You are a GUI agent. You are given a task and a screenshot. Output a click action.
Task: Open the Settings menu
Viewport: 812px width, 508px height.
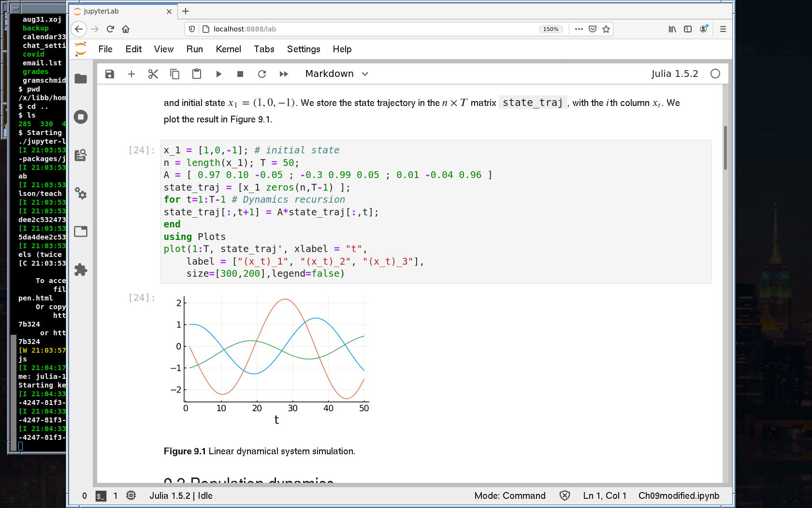tap(303, 49)
